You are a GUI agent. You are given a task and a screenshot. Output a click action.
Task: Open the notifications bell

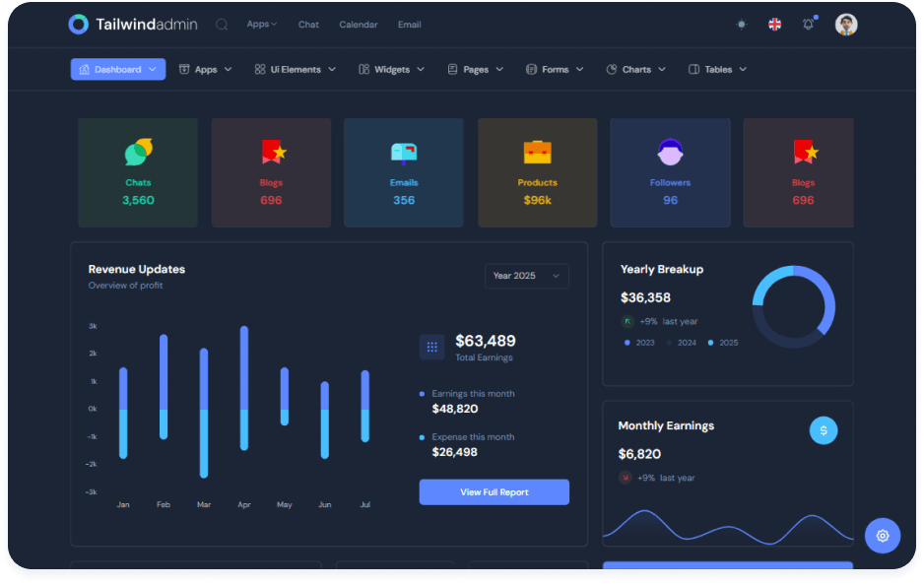pos(809,25)
